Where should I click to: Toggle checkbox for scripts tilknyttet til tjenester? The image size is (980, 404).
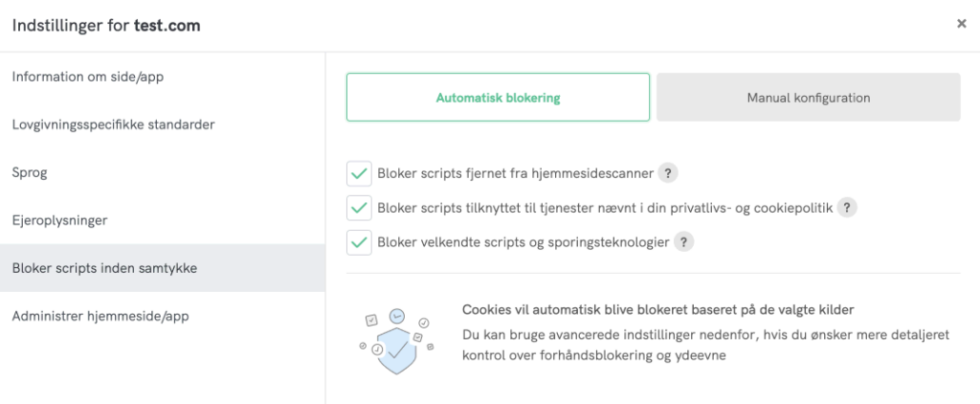point(359,208)
